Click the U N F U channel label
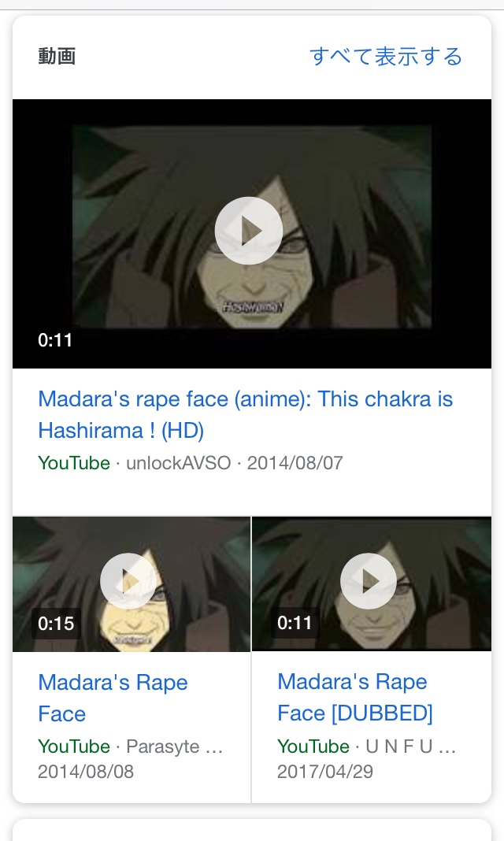The height and width of the screenshot is (841, 504). [411, 746]
